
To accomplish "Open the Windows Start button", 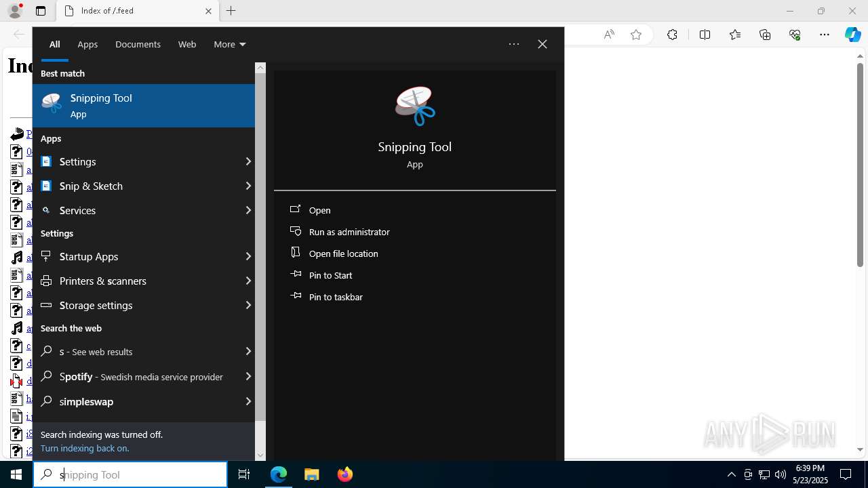I will coord(16,474).
